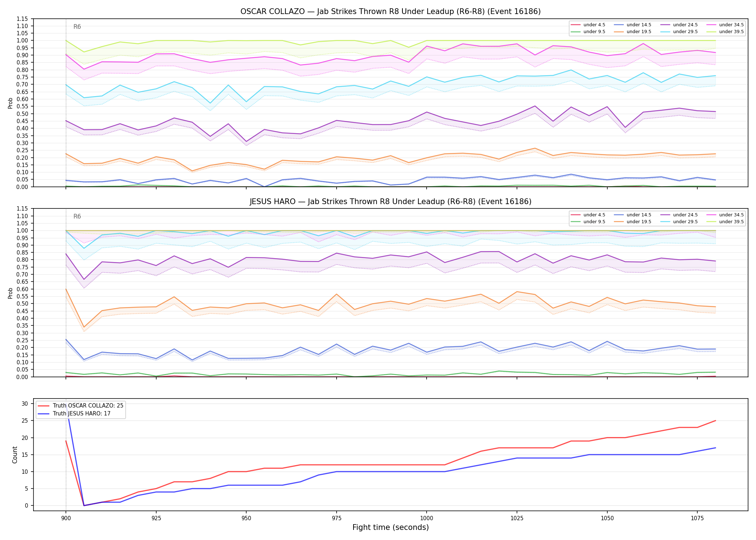Click the R6 marker label in Jesus Haro chart

click(x=77, y=216)
